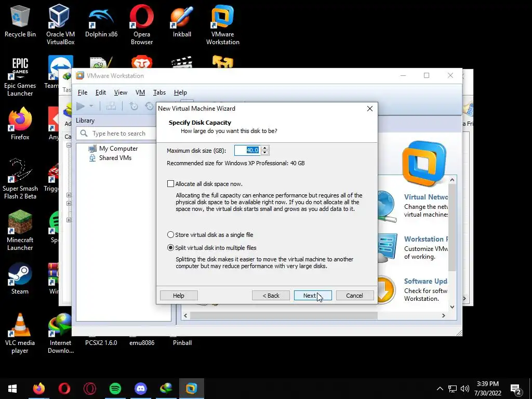Click the volume speaker tray icon
The width and height of the screenshot is (532, 399).
465,389
